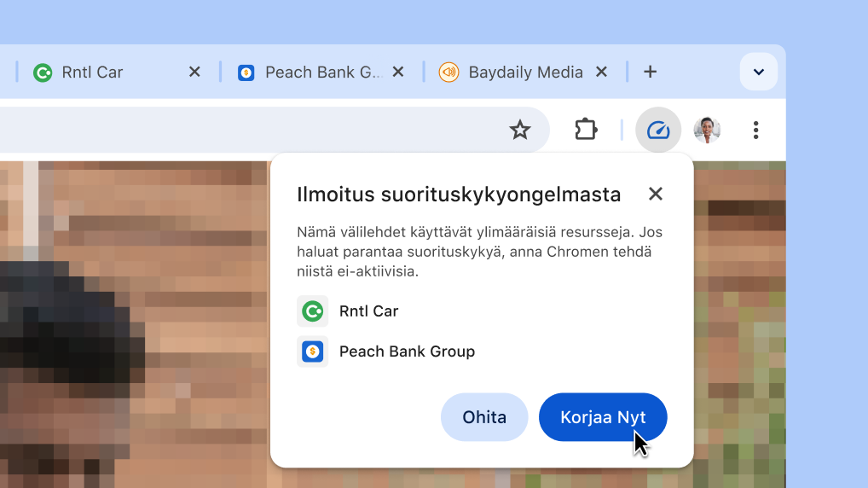The height and width of the screenshot is (488, 868).
Task: Open the Extensions puzzle icon
Action: coord(586,131)
